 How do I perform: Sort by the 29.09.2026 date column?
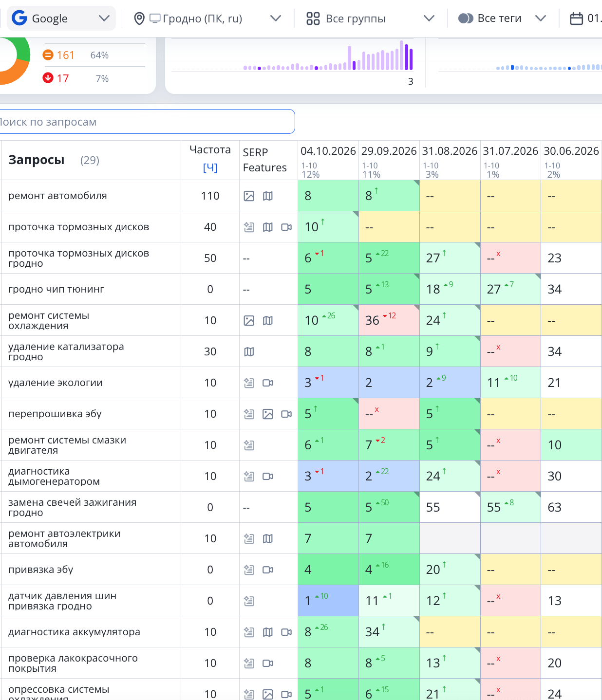(x=389, y=151)
